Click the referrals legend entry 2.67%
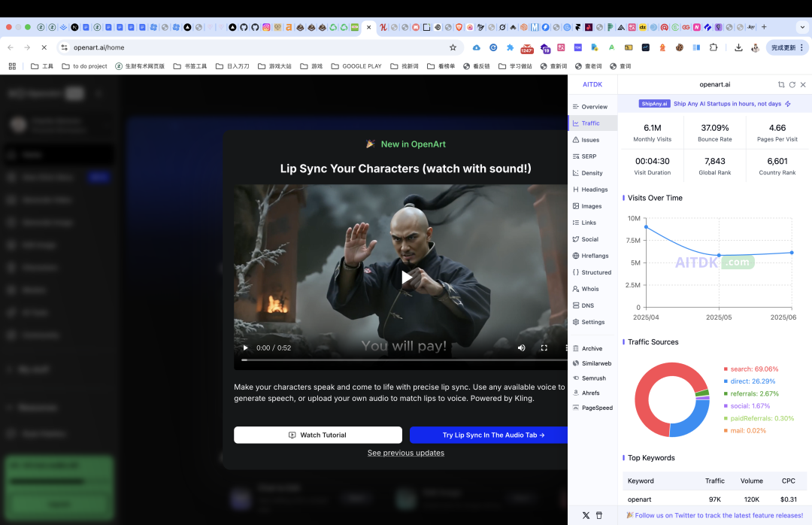Image resolution: width=812 pixels, height=525 pixels. pos(751,394)
